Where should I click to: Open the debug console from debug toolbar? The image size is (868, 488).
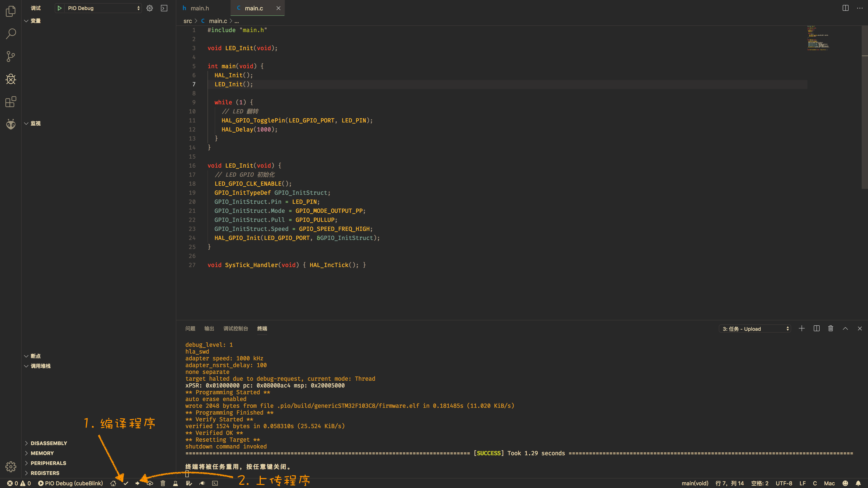click(x=164, y=8)
